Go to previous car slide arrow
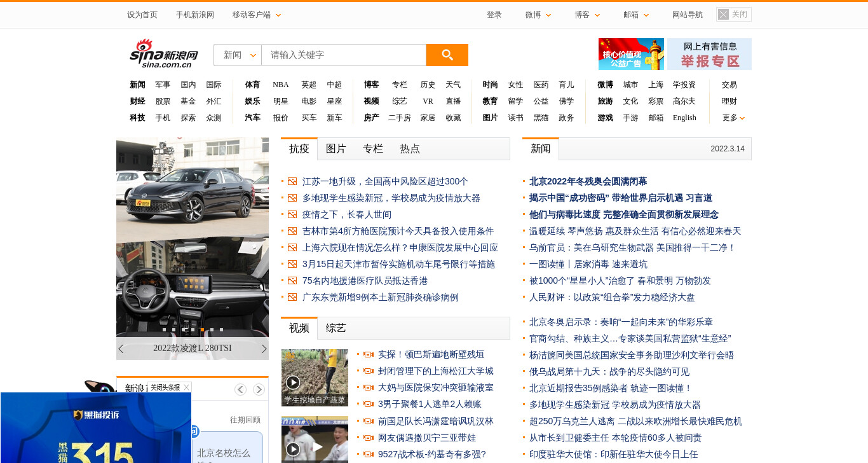 121,349
